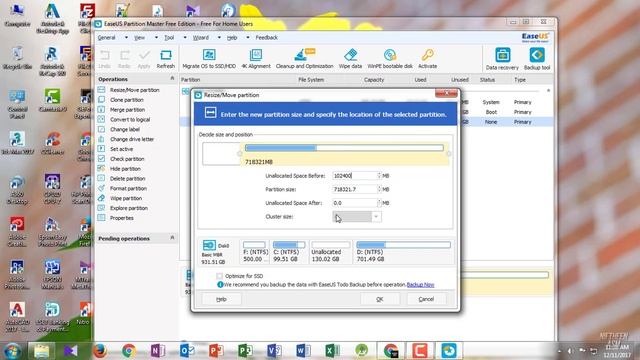This screenshot has height=360, width=640.
Task: Click the Help button in dialog
Action: [x=221, y=299]
